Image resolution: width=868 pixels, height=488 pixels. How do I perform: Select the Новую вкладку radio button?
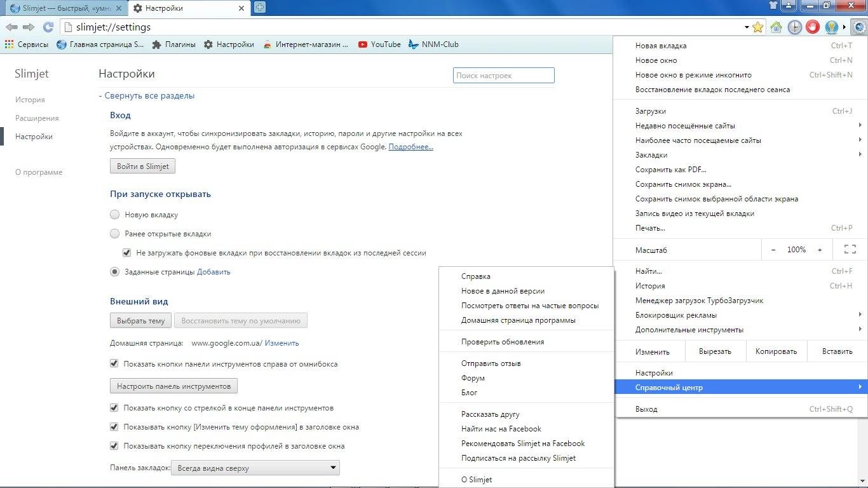(x=114, y=215)
